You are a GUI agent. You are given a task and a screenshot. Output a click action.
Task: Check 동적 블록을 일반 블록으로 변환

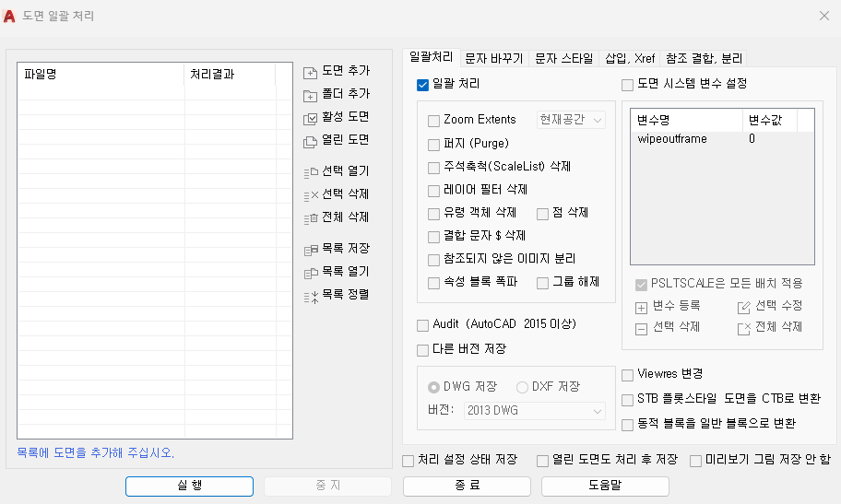[627, 425]
